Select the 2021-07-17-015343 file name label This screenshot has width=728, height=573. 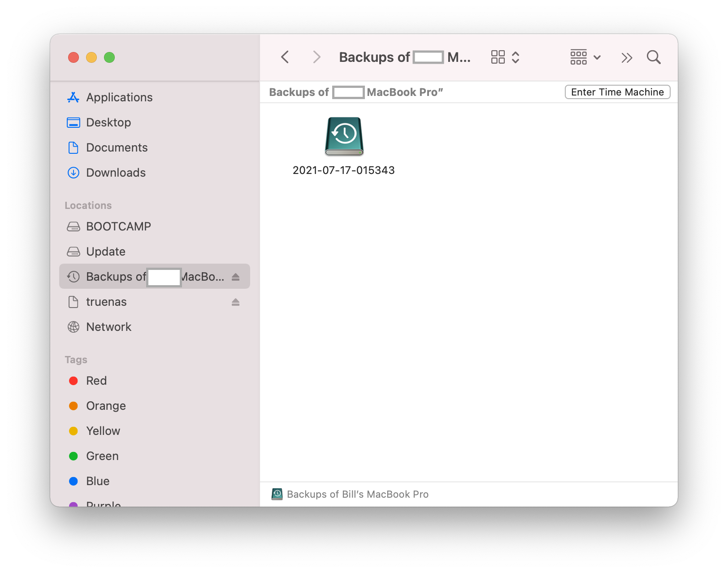[344, 170]
